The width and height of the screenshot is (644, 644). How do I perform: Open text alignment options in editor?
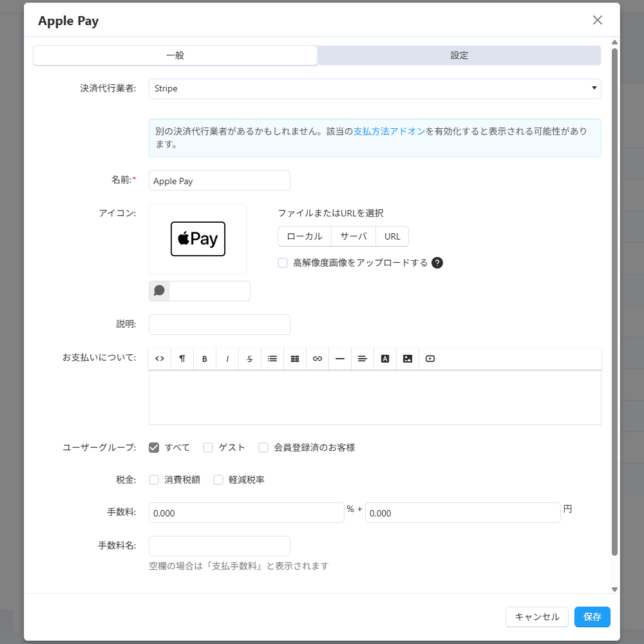(362, 359)
